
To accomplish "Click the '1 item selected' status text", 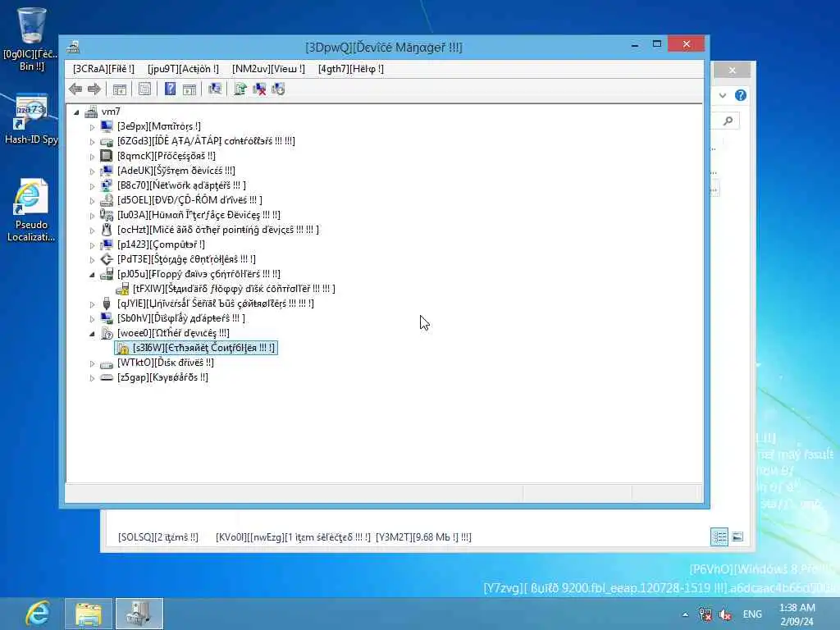I will coord(293,536).
